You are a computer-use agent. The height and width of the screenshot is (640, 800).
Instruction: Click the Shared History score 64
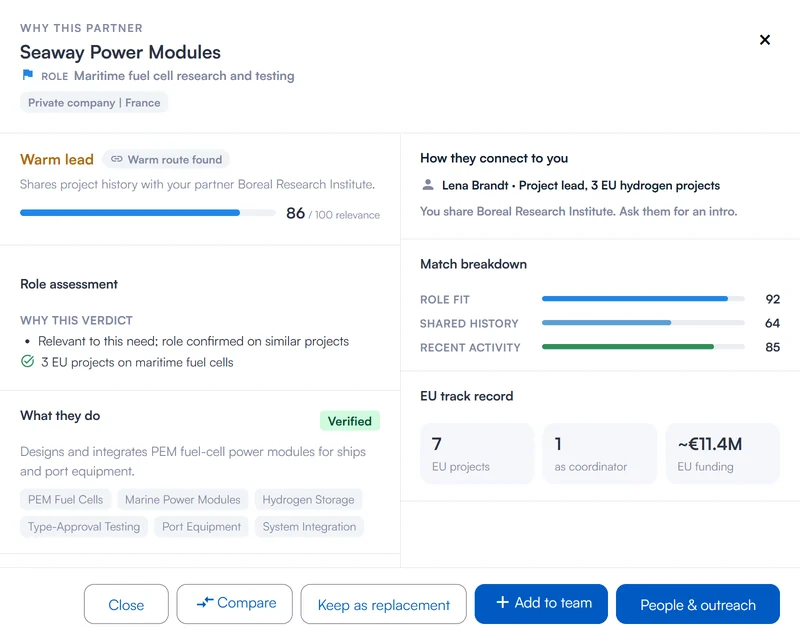tap(772, 323)
